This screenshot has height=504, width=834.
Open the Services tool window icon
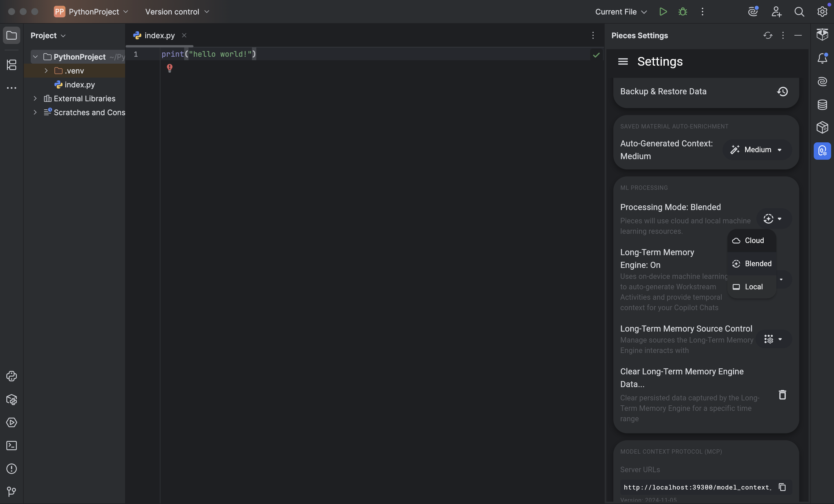click(x=12, y=422)
